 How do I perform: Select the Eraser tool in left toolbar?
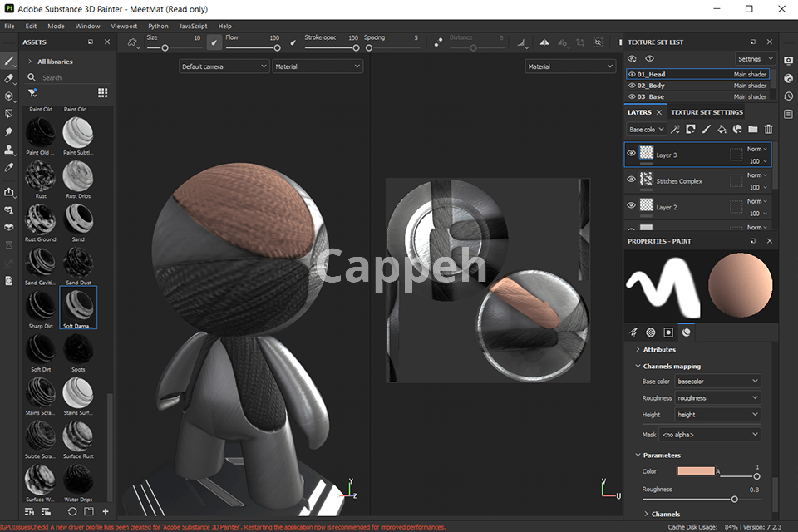tap(9, 79)
